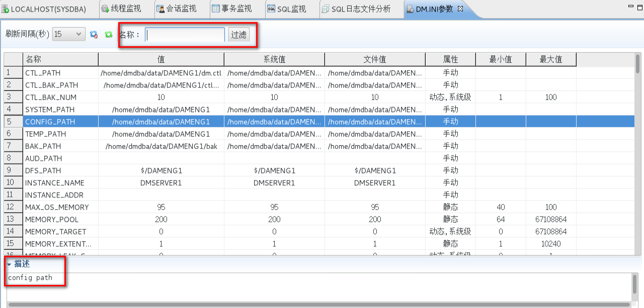Select the CONFIG_PATH parameter row

click(x=60, y=121)
